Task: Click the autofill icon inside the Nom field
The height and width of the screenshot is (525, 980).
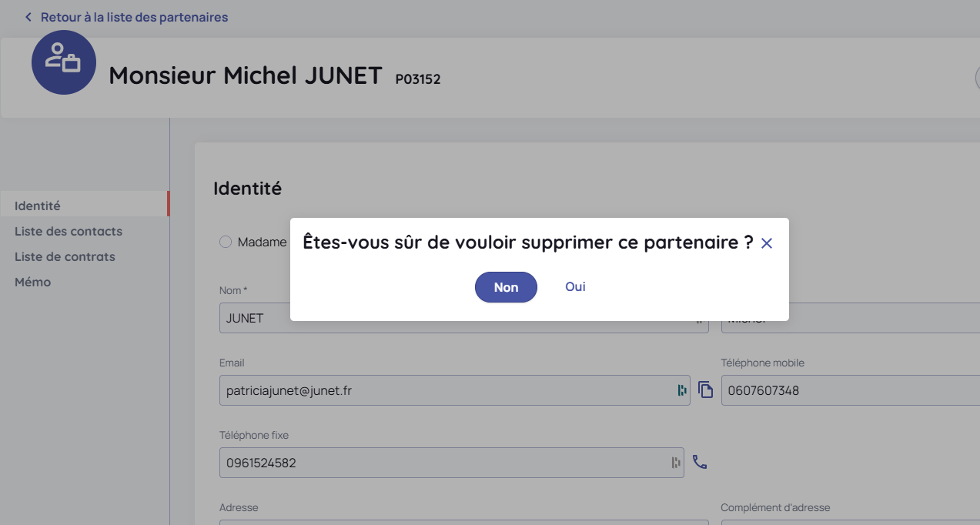Action: tap(700, 319)
